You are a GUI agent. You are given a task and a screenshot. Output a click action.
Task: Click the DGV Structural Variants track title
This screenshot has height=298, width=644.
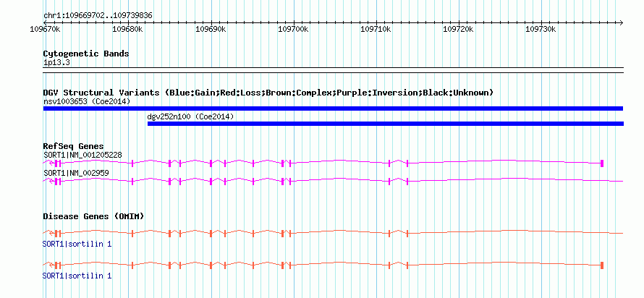click(x=268, y=93)
